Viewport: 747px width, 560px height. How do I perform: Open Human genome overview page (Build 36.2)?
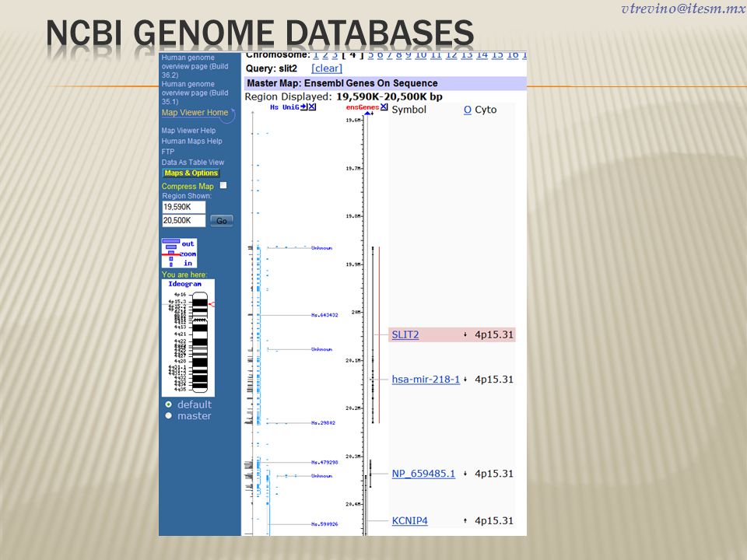(x=195, y=66)
